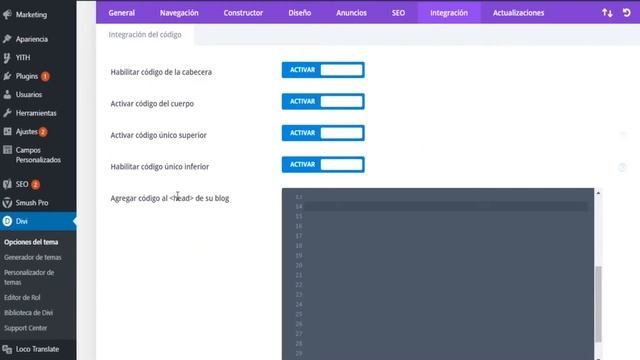Click the Ajustes settings icon
The image size is (640, 360).
(x=7, y=131)
